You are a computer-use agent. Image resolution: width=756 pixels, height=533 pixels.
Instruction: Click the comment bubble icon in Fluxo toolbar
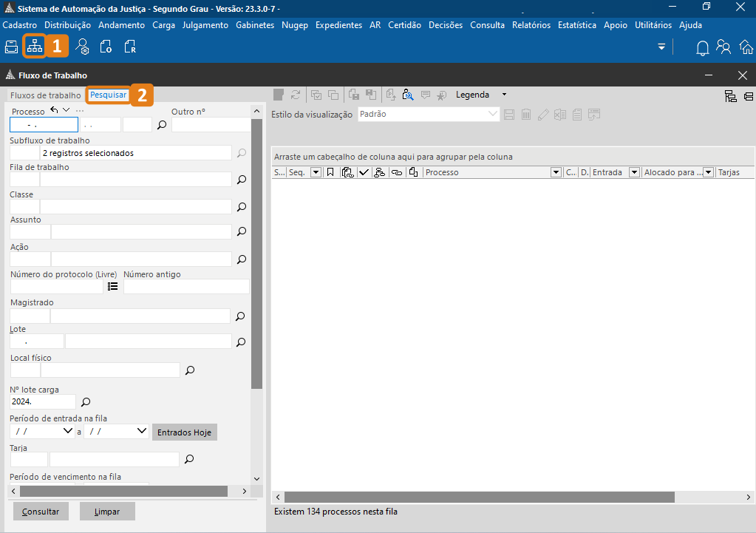[x=425, y=95]
